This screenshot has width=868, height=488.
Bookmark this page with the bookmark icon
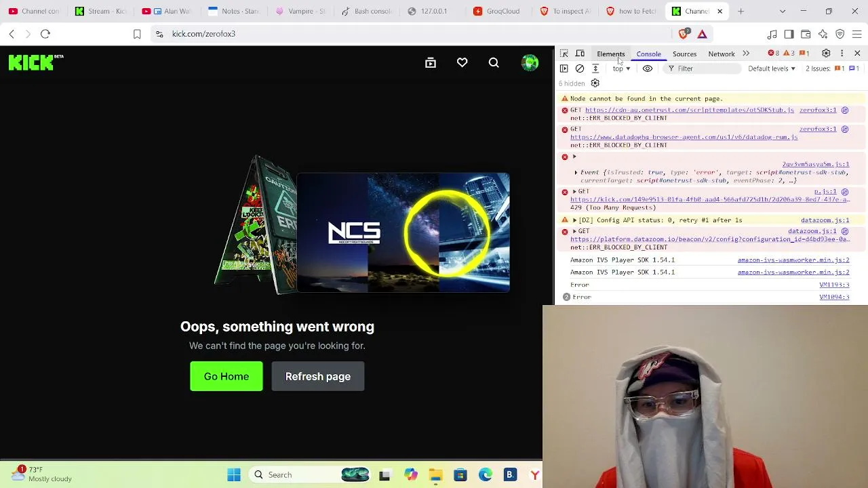[137, 34]
